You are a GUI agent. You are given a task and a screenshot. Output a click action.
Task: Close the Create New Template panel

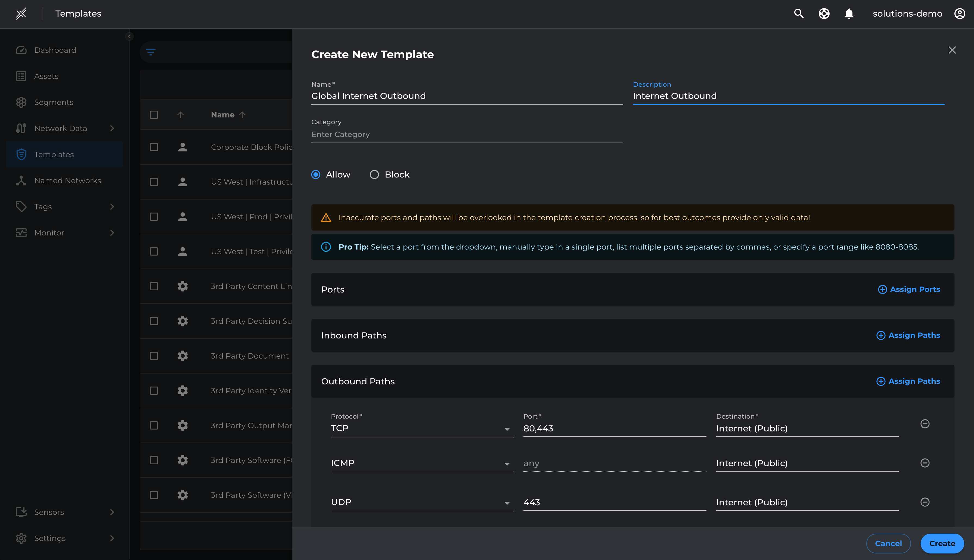pos(952,50)
